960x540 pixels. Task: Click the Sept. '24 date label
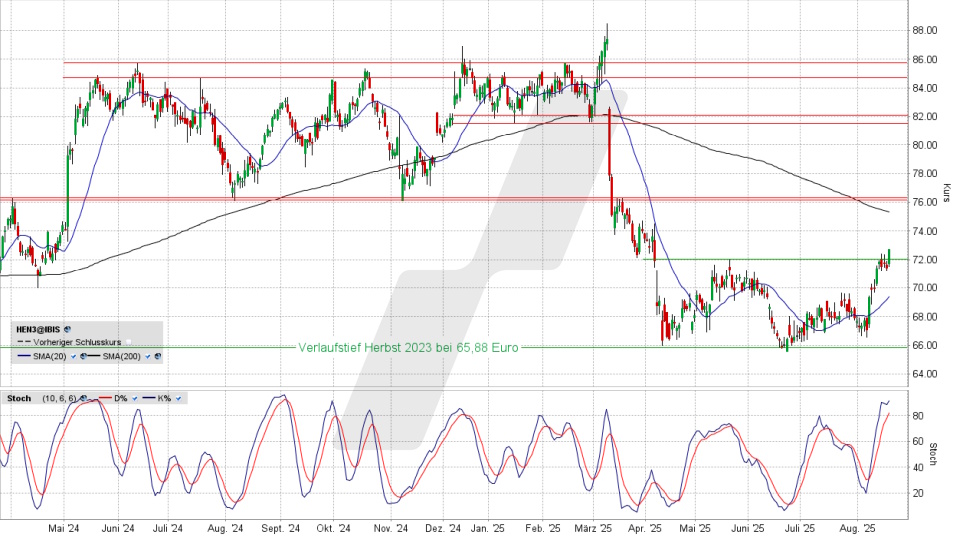click(280, 528)
